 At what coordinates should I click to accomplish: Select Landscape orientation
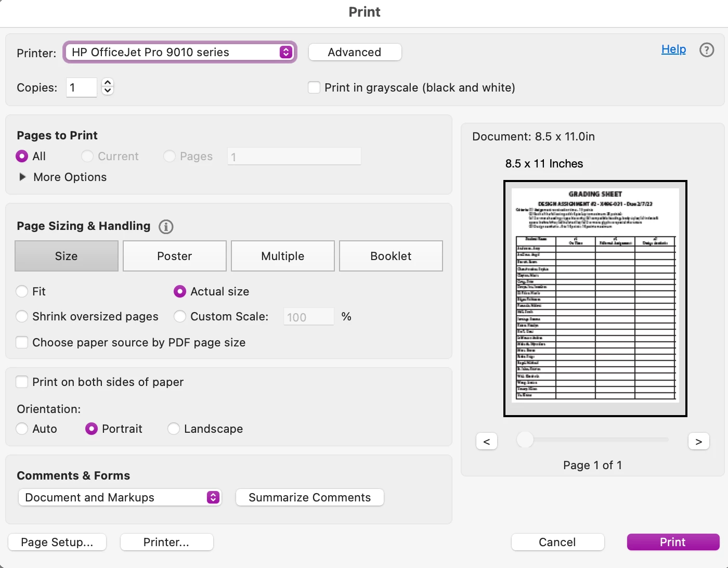(x=174, y=429)
